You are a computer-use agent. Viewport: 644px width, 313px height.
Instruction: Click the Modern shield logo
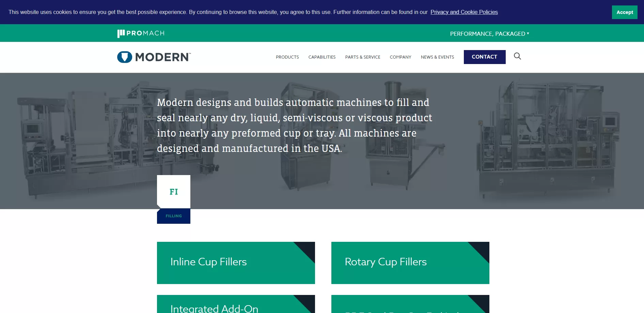[125, 57]
